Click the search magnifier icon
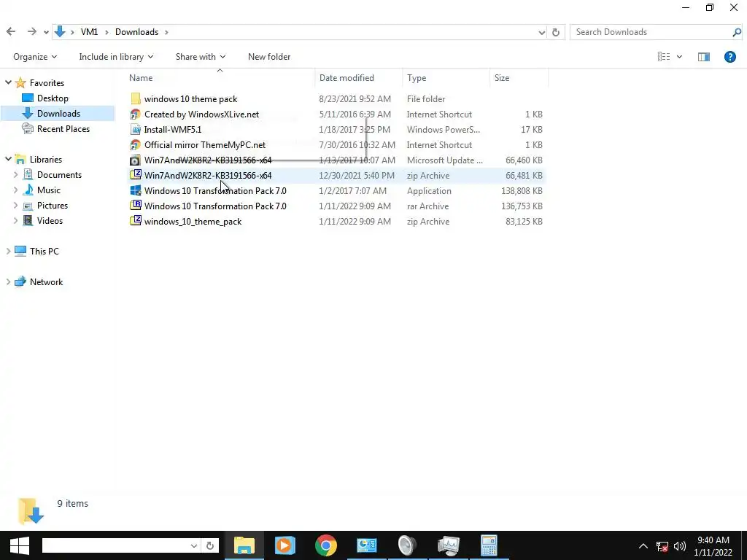This screenshot has height=560, width=747. coord(737,32)
